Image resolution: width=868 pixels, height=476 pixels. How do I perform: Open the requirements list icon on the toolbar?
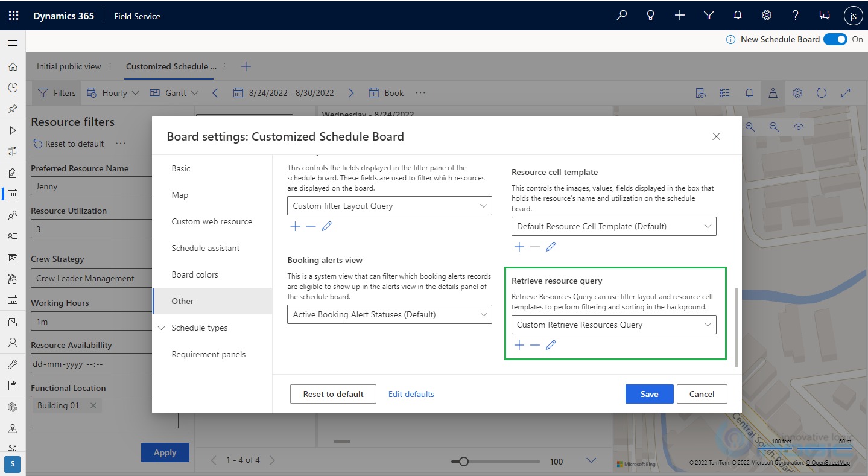point(724,92)
